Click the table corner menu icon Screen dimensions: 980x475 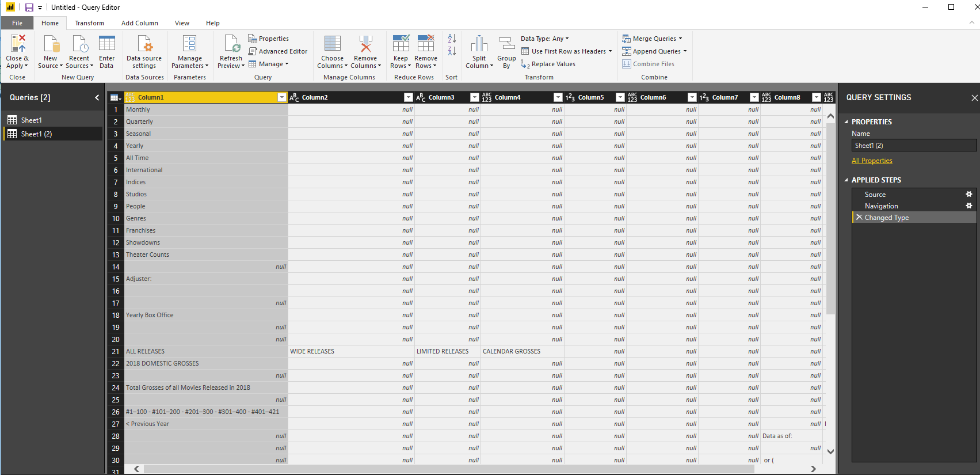(115, 97)
